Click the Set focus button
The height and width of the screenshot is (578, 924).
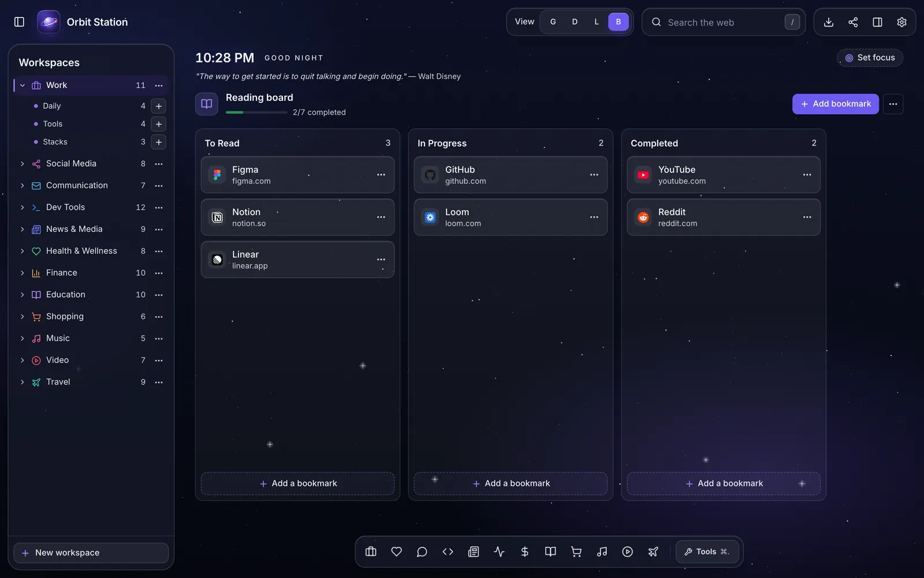870,58
